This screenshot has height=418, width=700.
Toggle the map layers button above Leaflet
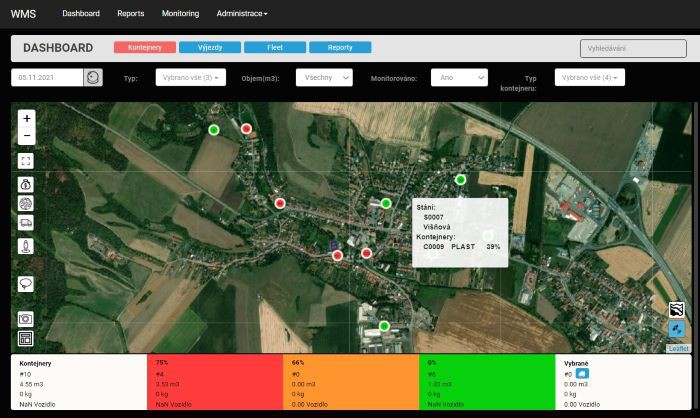tap(677, 309)
